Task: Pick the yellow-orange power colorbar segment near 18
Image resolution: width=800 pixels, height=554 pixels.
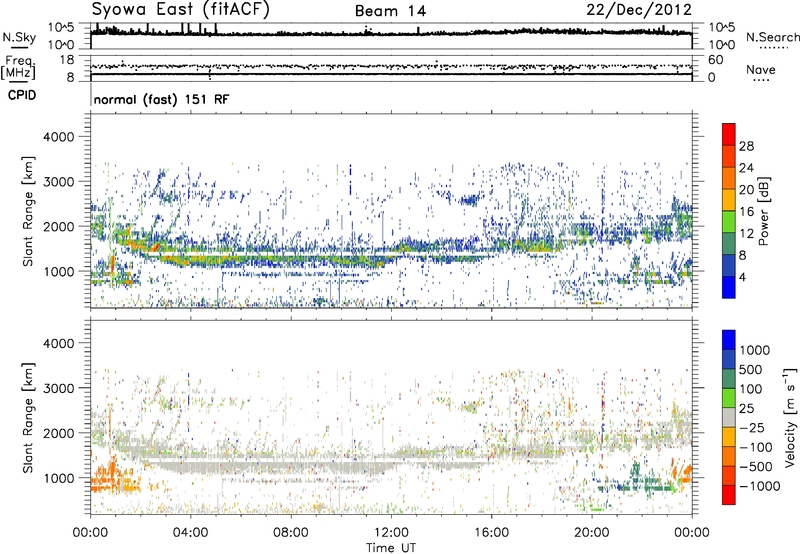Action: click(729, 200)
